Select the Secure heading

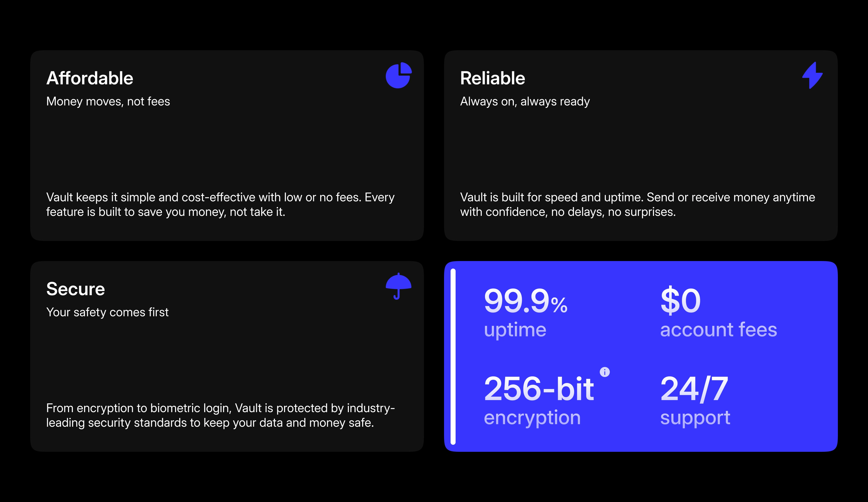pyautogui.click(x=75, y=289)
